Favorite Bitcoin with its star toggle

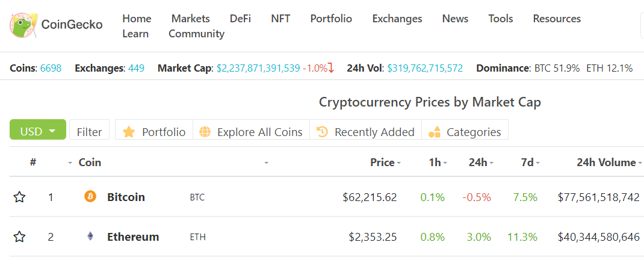pos(20,197)
